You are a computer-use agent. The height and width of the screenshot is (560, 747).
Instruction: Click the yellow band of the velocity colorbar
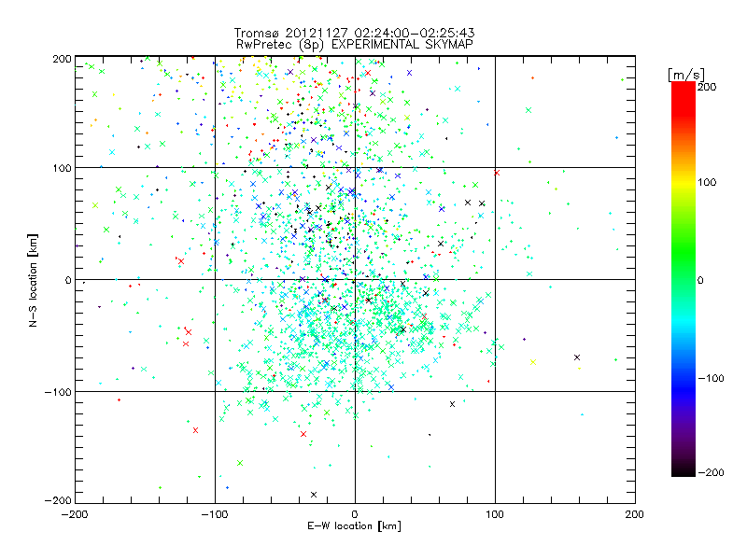684,183
